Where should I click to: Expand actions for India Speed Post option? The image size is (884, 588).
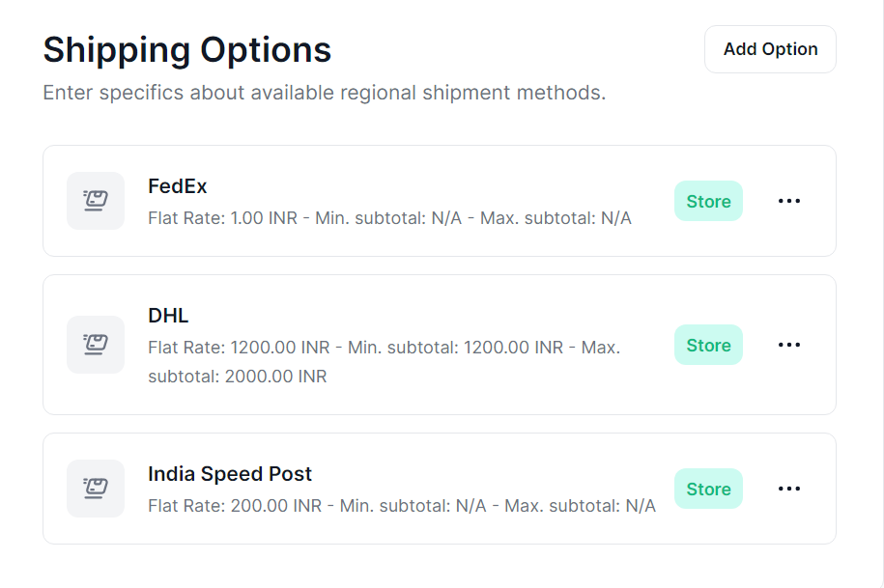click(789, 489)
